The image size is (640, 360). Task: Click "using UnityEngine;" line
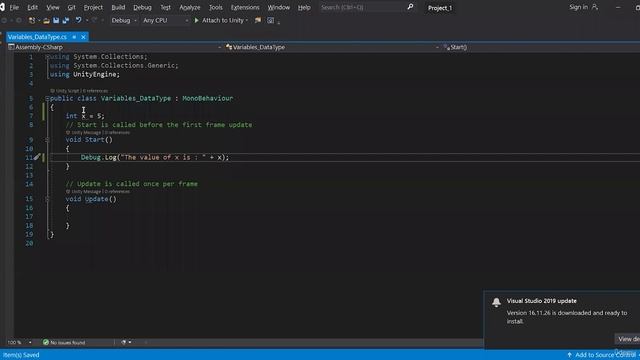[x=85, y=74]
